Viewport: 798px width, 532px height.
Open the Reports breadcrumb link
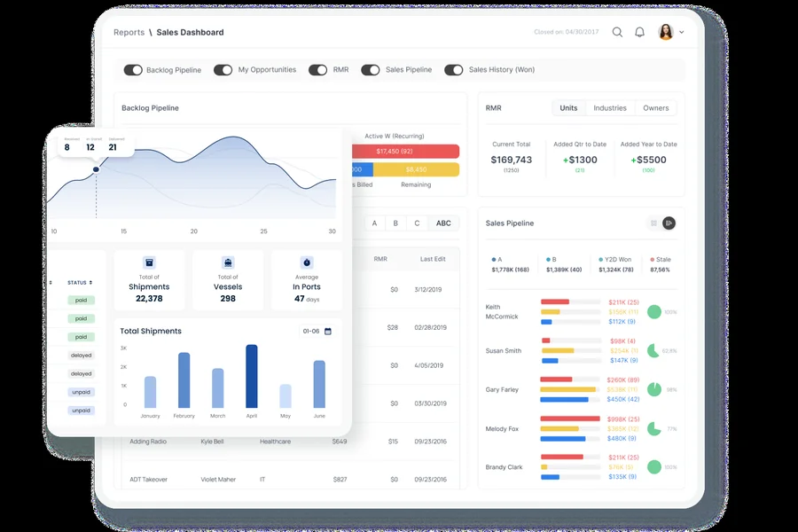[129, 32]
